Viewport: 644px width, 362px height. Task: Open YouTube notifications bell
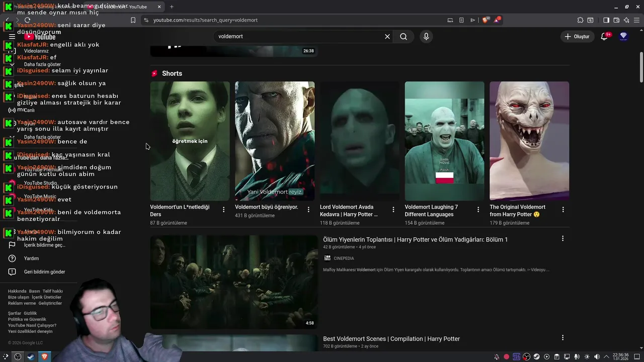pyautogui.click(x=605, y=36)
